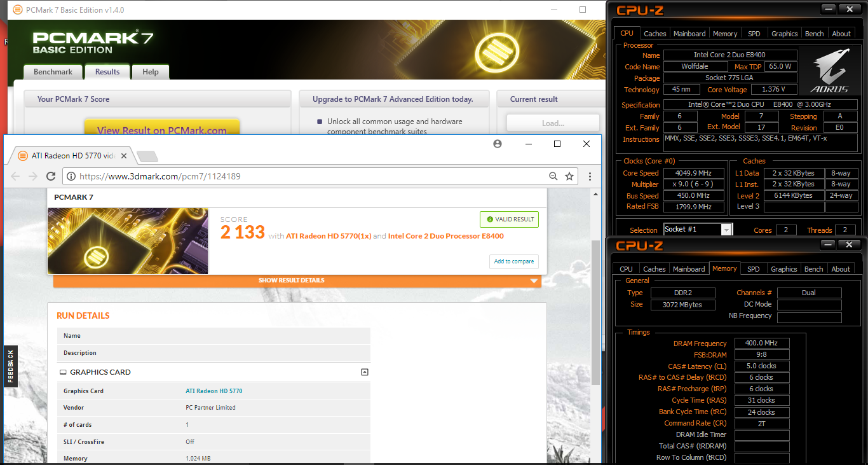Image resolution: width=868 pixels, height=465 pixels.
Task: View site info icon in address bar
Action: tap(71, 176)
